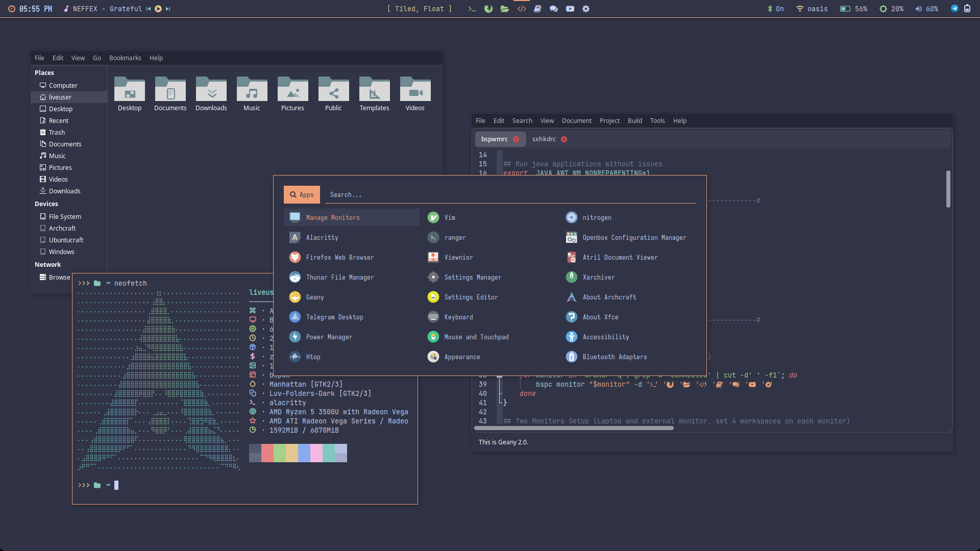Click the terminal workspace icon in bar
The width and height of the screenshot is (980, 551).
tap(472, 9)
